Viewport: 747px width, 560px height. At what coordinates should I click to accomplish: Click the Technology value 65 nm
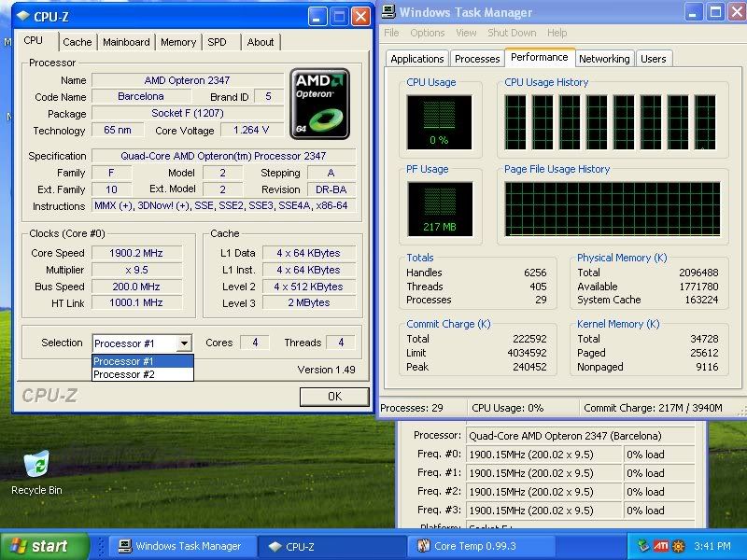pyautogui.click(x=118, y=130)
